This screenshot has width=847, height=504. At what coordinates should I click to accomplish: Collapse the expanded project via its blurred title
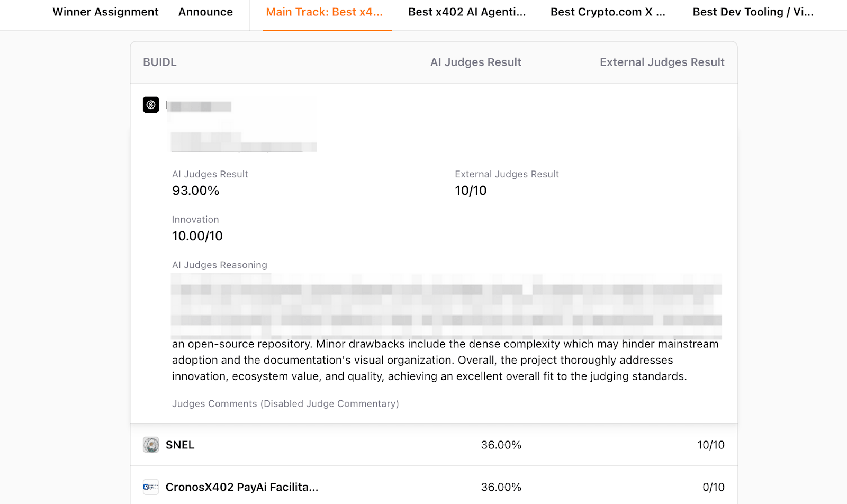click(200, 106)
